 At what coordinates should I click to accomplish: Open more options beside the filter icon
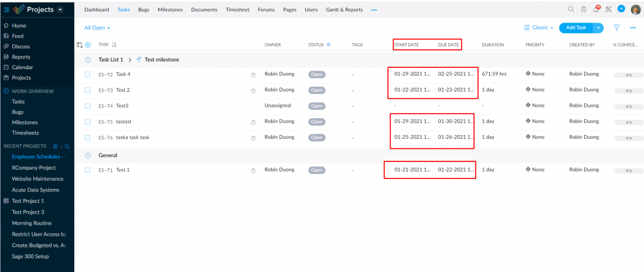pyautogui.click(x=633, y=28)
